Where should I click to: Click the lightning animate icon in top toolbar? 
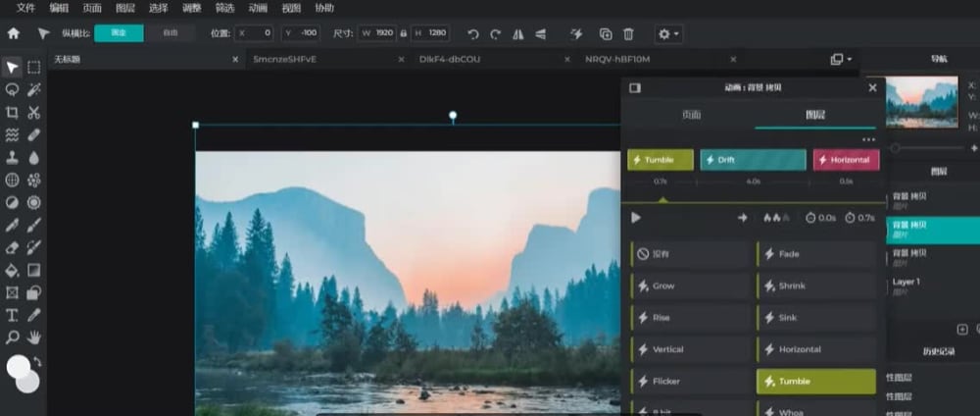(x=576, y=34)
